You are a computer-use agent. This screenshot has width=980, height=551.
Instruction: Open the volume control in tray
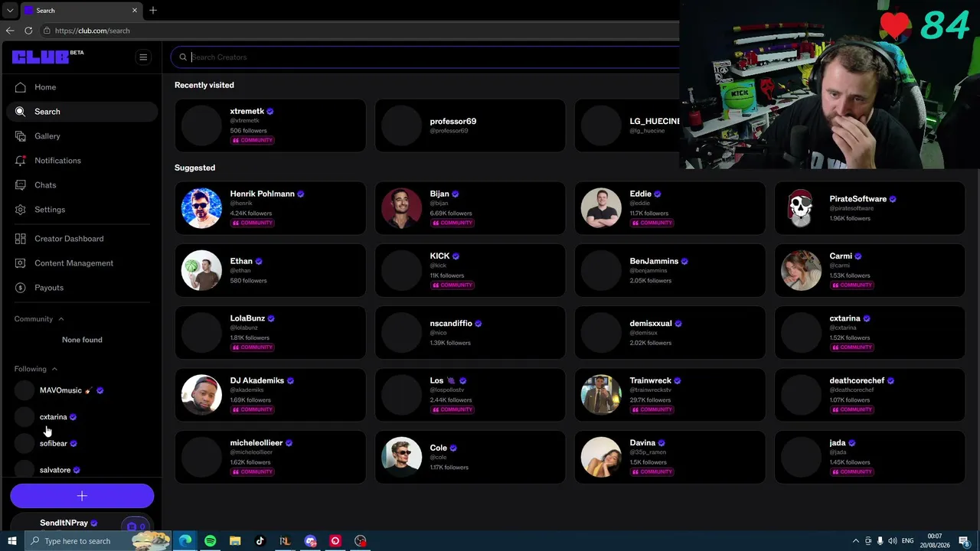click(x=892, y=541)
